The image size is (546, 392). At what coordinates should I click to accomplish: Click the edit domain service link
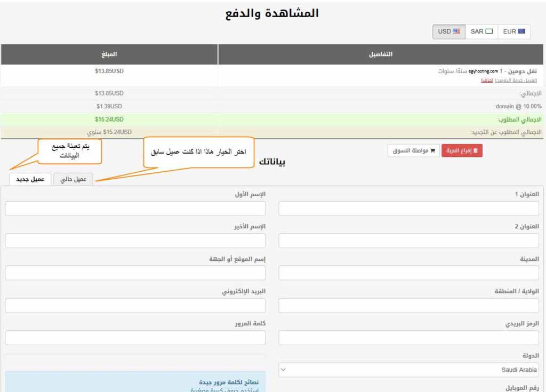tap(515, 80)
